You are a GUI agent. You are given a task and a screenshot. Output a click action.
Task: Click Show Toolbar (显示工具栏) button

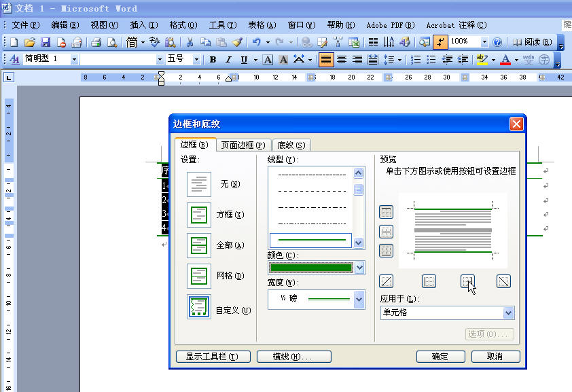point(213,357)
